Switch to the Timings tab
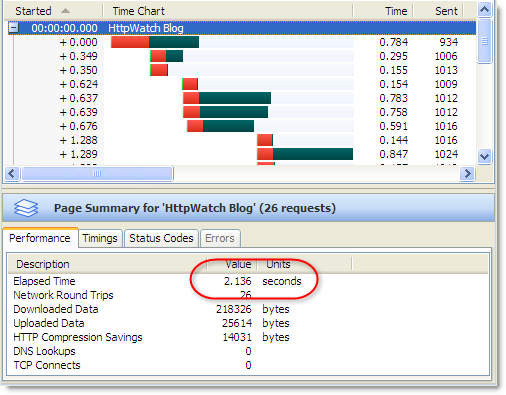 point(100,238)
